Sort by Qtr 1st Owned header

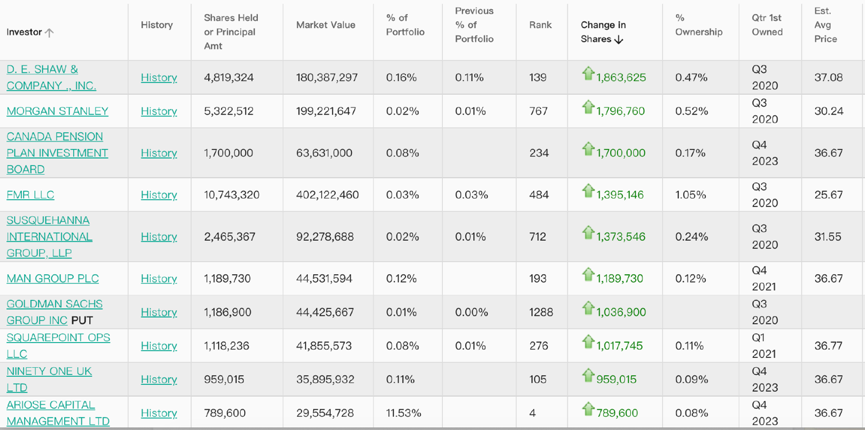pyautogui.click(x=768, y=25)
